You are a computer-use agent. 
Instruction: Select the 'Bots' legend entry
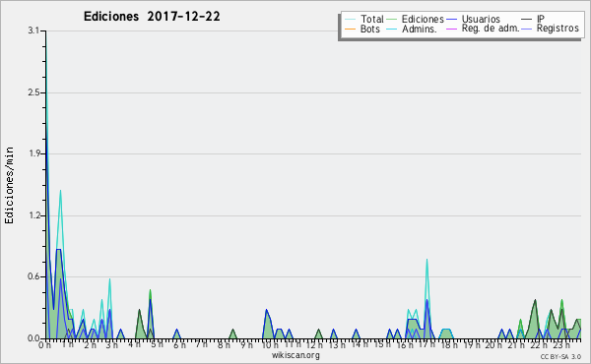coord(369,29)
